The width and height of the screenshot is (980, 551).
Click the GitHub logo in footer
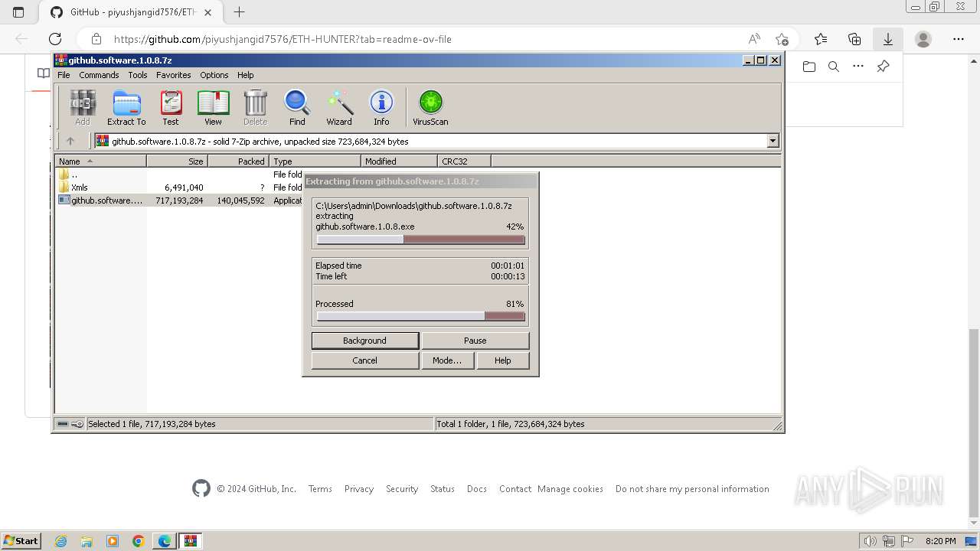201,488
